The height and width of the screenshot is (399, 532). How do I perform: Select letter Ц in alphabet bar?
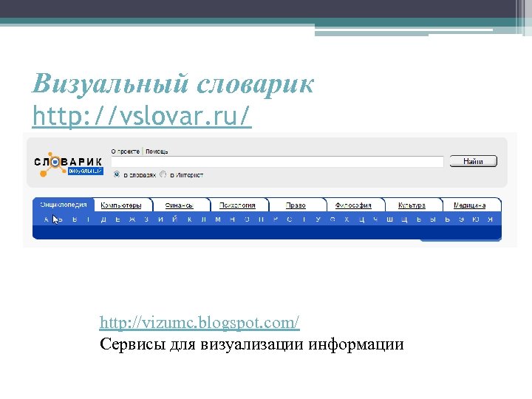click(361, 220)
